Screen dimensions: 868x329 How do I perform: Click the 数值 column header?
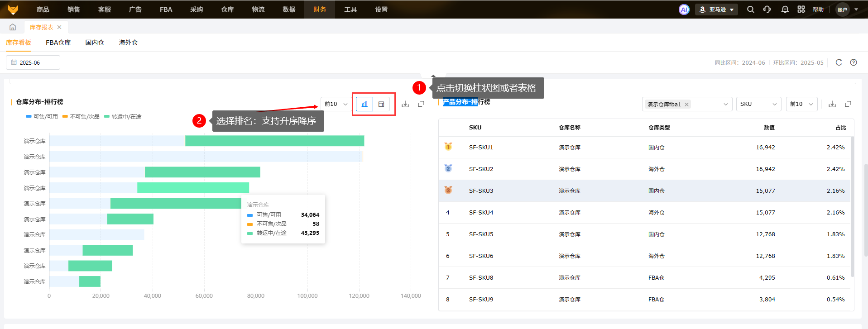pyautogui.click(x=769, y=128)
